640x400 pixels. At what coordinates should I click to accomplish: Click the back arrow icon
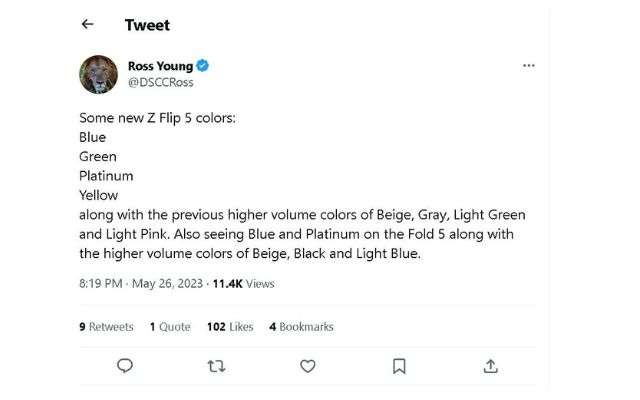point(88,24)
